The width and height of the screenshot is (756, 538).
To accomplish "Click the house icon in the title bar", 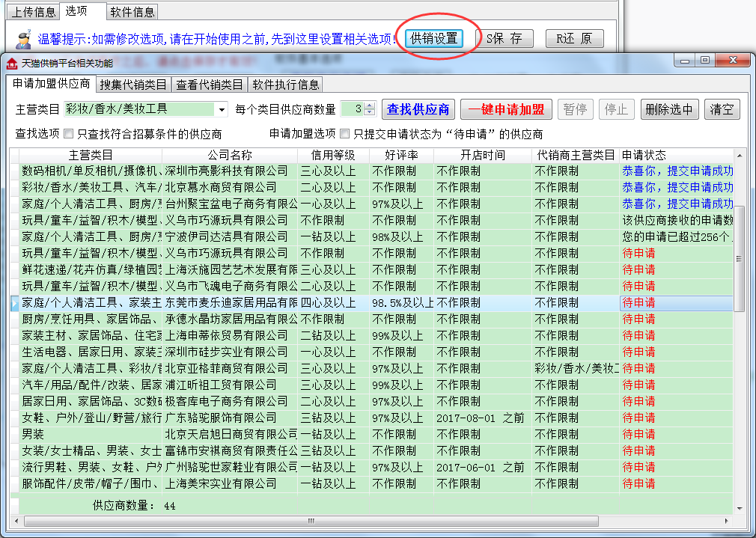I will pyautogui.click(x=12, y=63).
